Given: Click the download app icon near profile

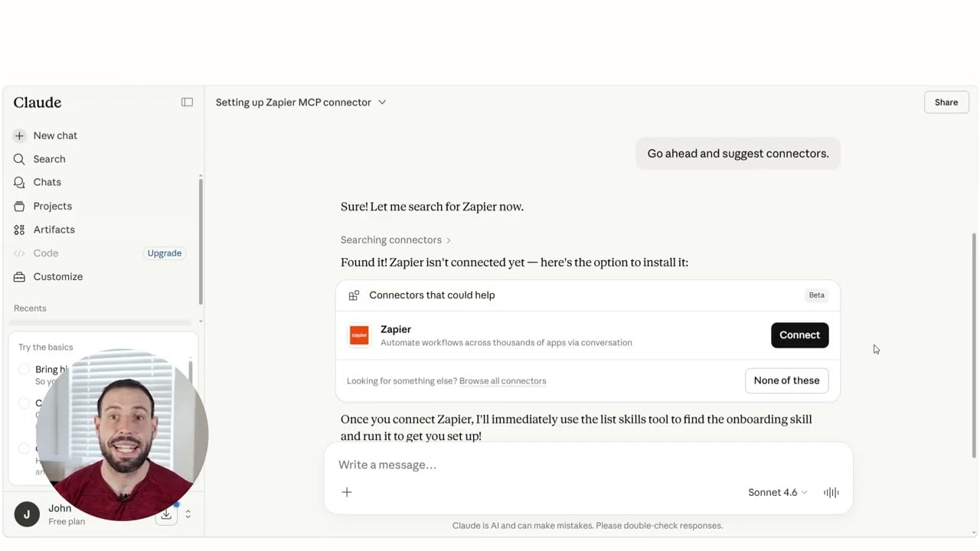Looking at the screenshot, I should pos(166,514).
